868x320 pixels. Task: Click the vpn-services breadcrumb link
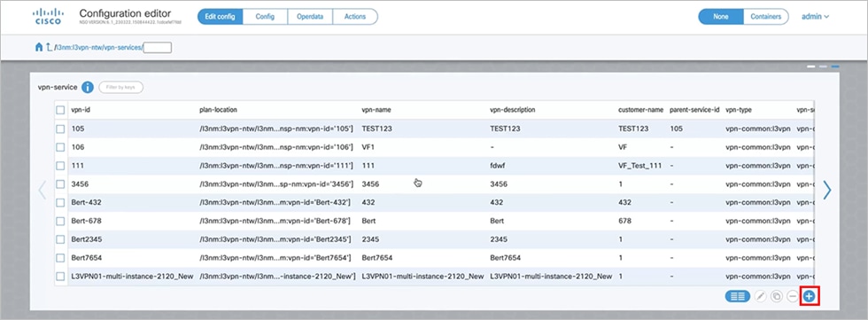tap(122, 48)
